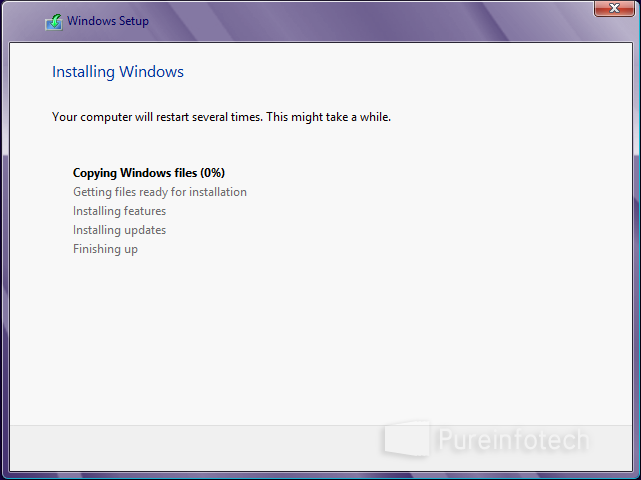Select the restart several times notice text
This screenshot has width=641, height=480.
click(221, 117)
